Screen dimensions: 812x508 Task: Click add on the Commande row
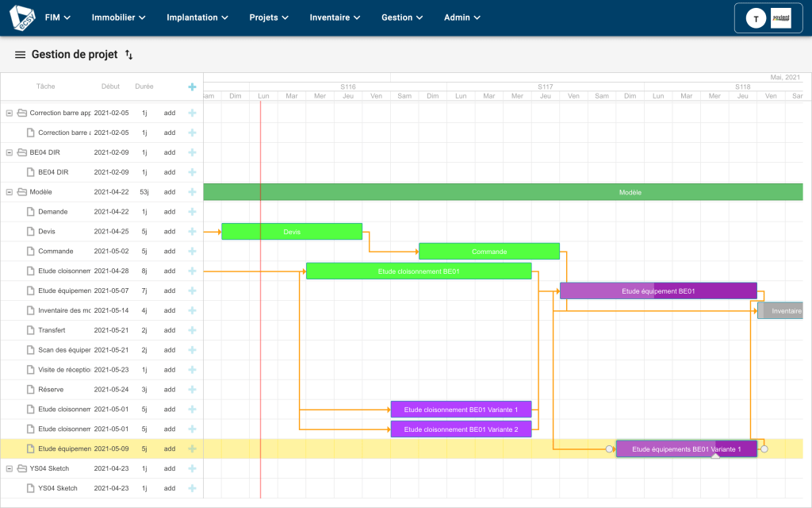[x=169, y=251]
